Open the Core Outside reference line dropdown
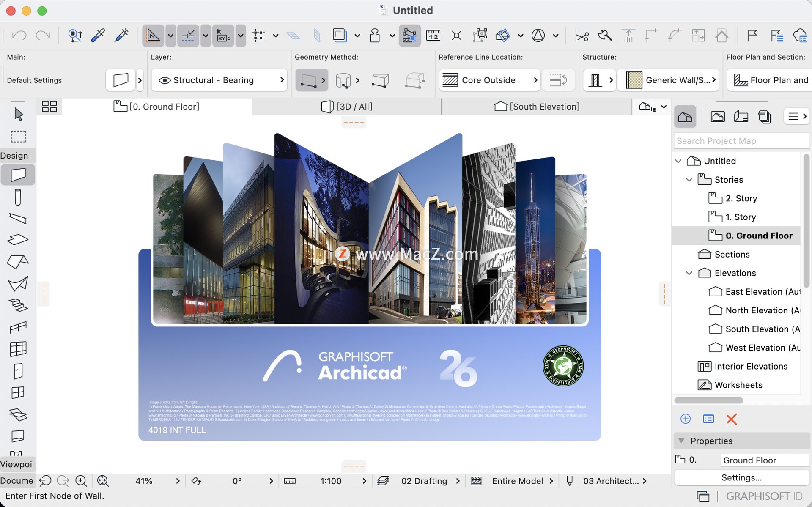 tap(489, 80)
